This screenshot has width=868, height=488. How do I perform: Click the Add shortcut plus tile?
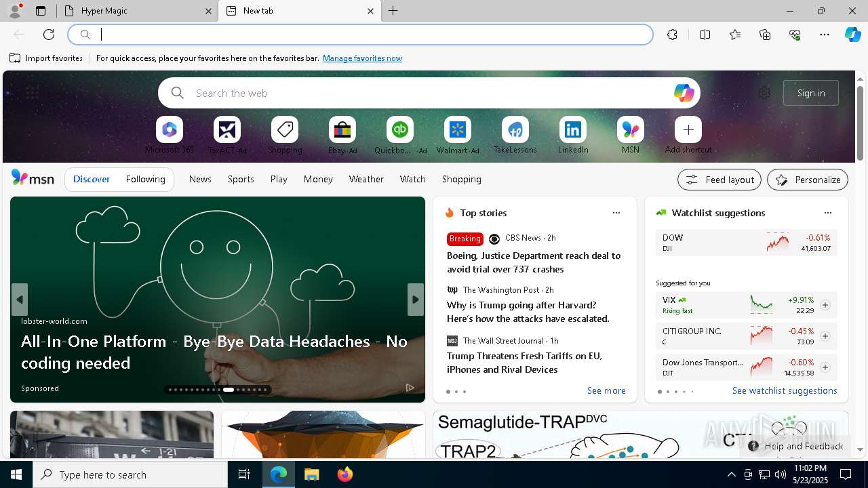point(688,129)
